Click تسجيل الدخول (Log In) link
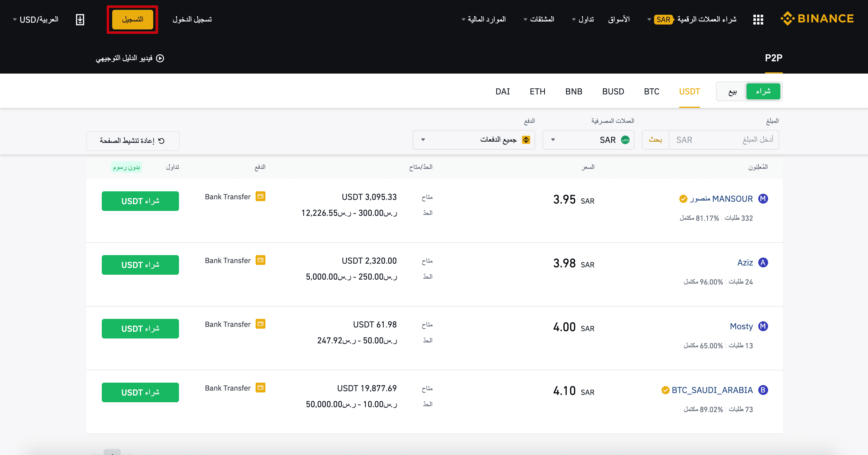Viewport: 868px width, 455px height. 192,20
